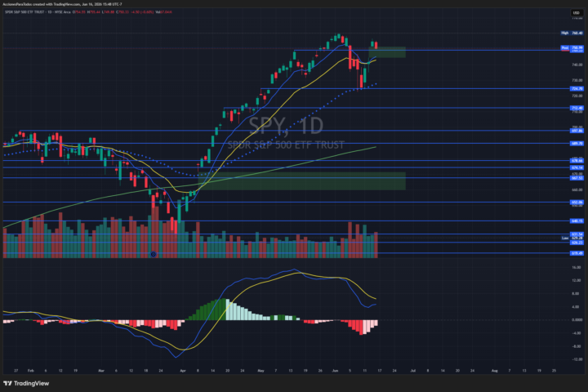The image size is (588, 392).
Task: Click the 678.66 price level label
Action: point(577,161)
